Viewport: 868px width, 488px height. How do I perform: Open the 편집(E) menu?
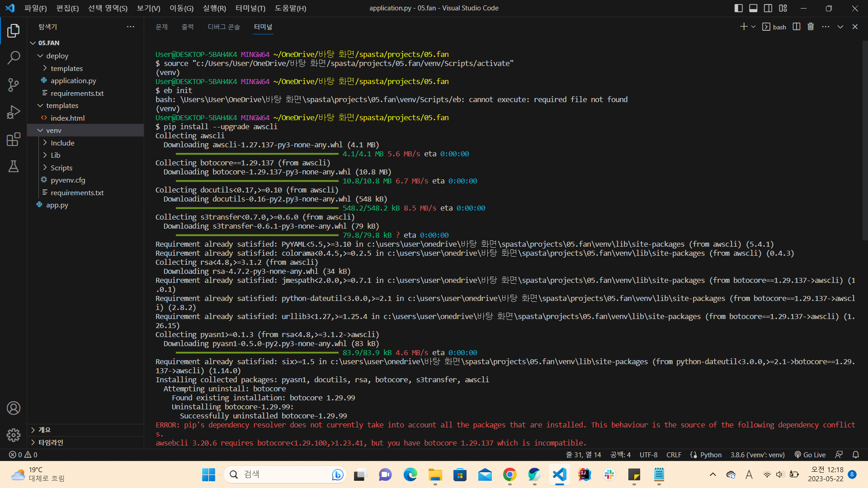point(67,8)
